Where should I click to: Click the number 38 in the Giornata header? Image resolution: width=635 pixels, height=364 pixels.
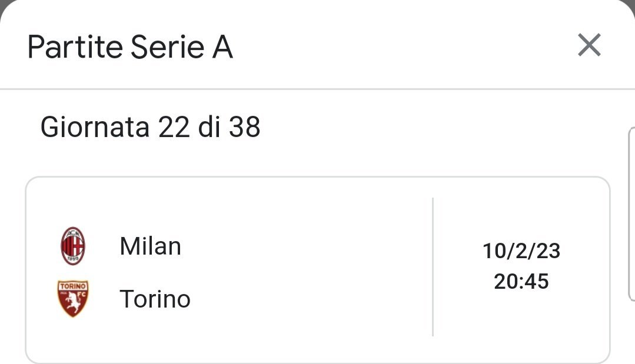(x=245, y=127)
